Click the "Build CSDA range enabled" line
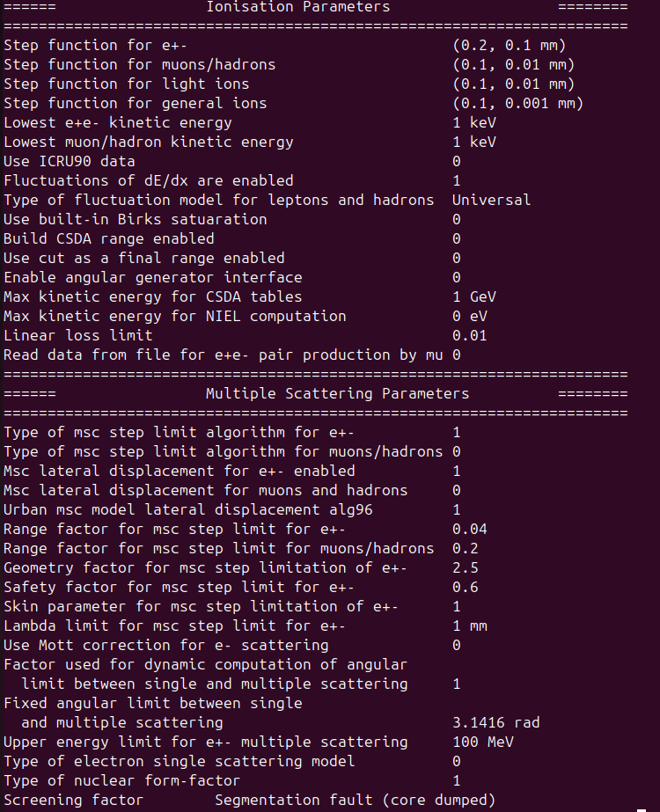The width and height of the screenshot is (660, 812). coord(109,239)
